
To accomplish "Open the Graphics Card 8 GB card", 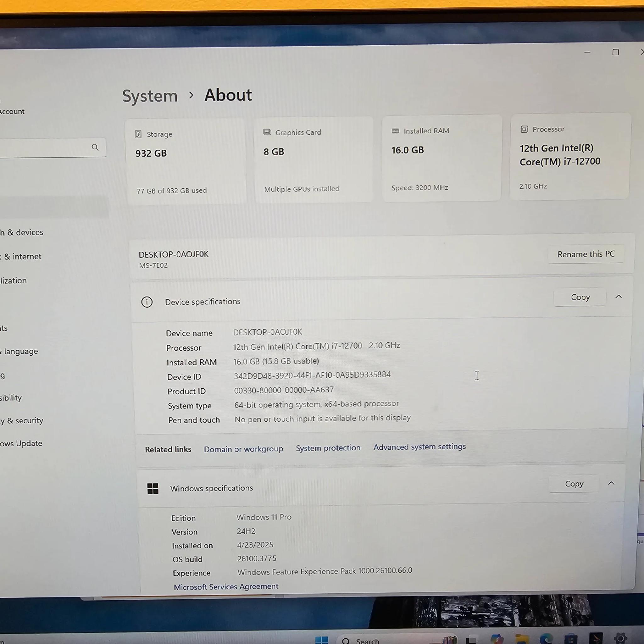I will pyautogui.click(x=313, y=160).
